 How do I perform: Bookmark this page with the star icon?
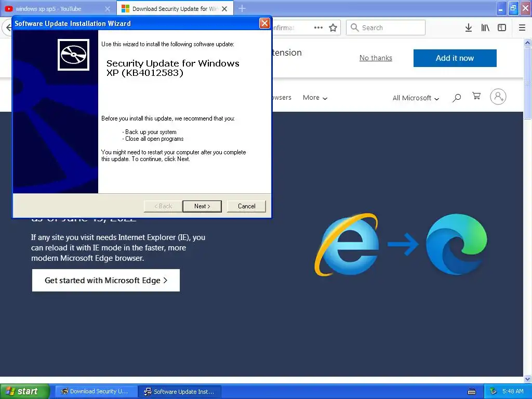(x=333, y=28)
